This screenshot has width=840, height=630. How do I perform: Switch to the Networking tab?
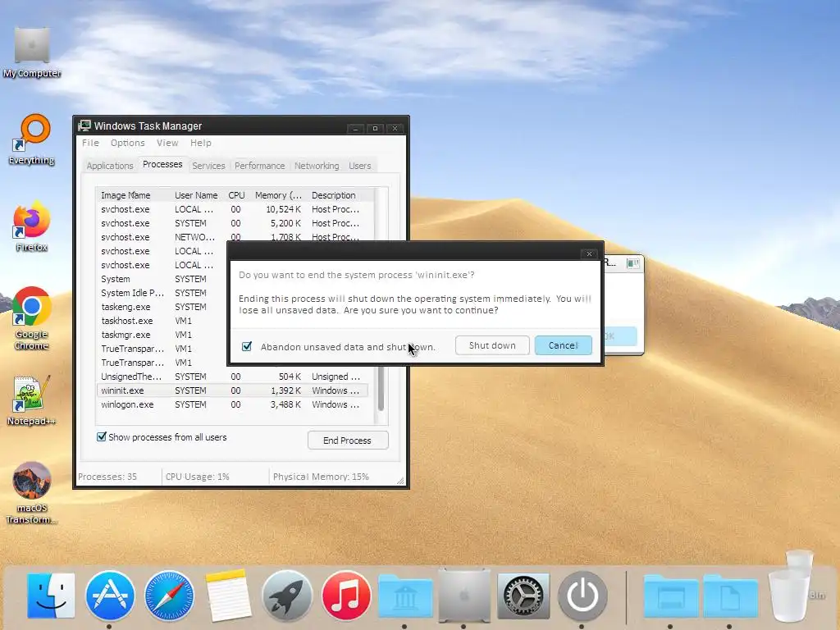[317, 166]
